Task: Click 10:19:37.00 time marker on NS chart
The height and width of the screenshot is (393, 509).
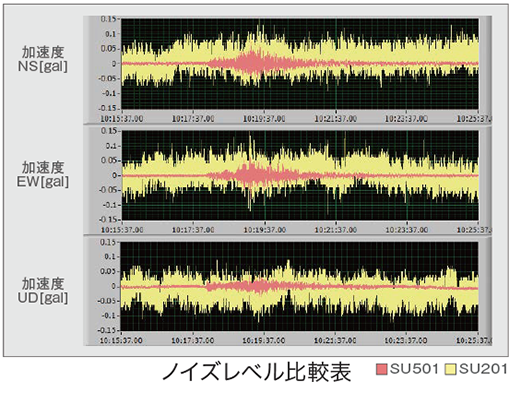Action: 264,119
